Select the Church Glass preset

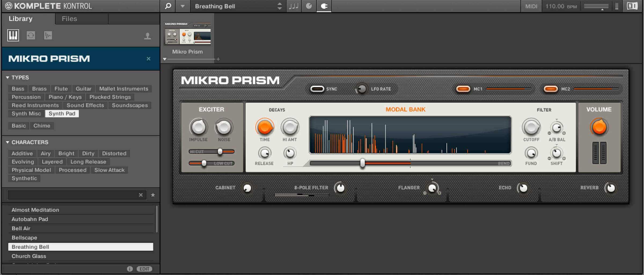click(80, 256)
